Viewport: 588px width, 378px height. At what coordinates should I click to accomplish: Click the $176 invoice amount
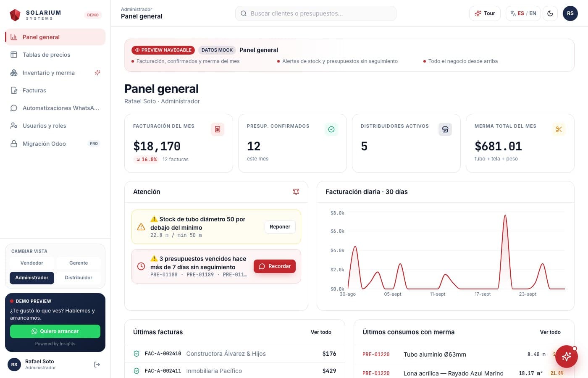pos(329,354)
